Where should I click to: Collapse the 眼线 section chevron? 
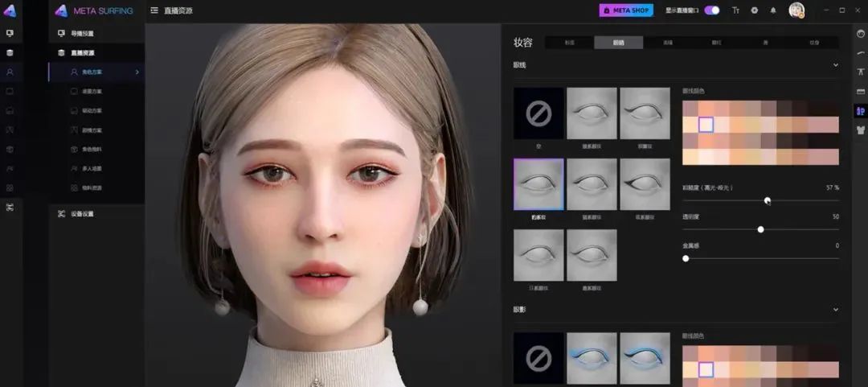[835, 65]
